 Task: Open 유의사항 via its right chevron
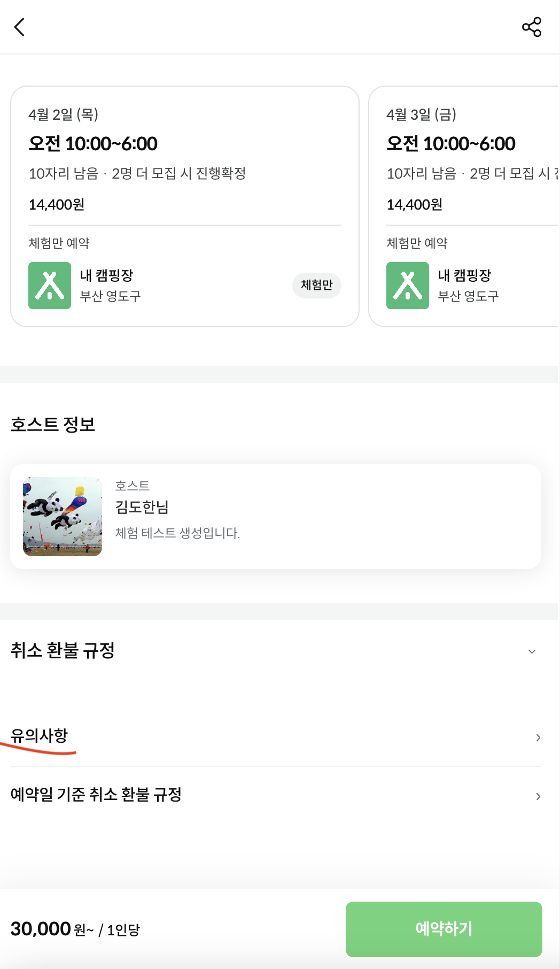538,738
